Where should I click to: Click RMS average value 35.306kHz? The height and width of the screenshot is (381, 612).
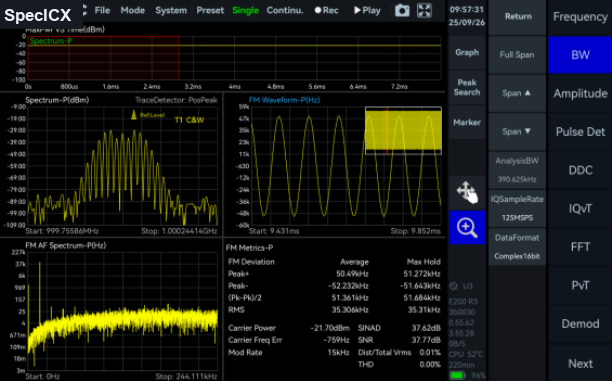pos(350,310)
